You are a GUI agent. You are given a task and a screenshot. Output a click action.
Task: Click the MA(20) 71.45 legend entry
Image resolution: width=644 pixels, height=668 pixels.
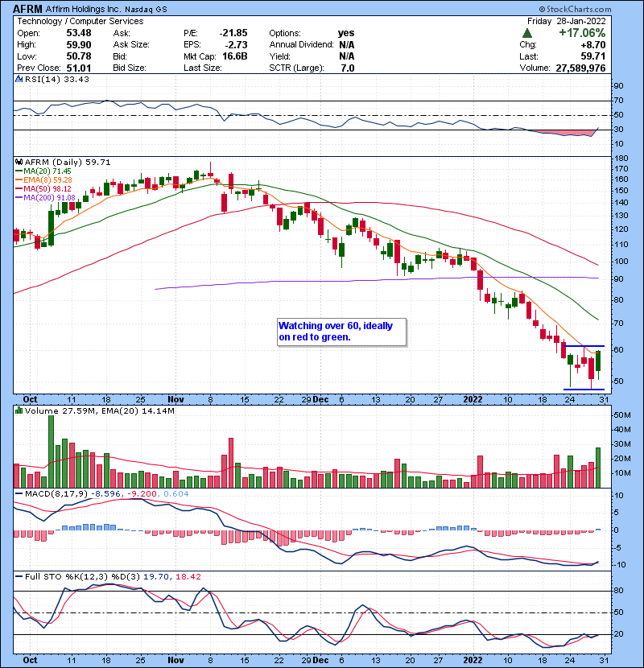pyautogui.click(x=43, y=171)
